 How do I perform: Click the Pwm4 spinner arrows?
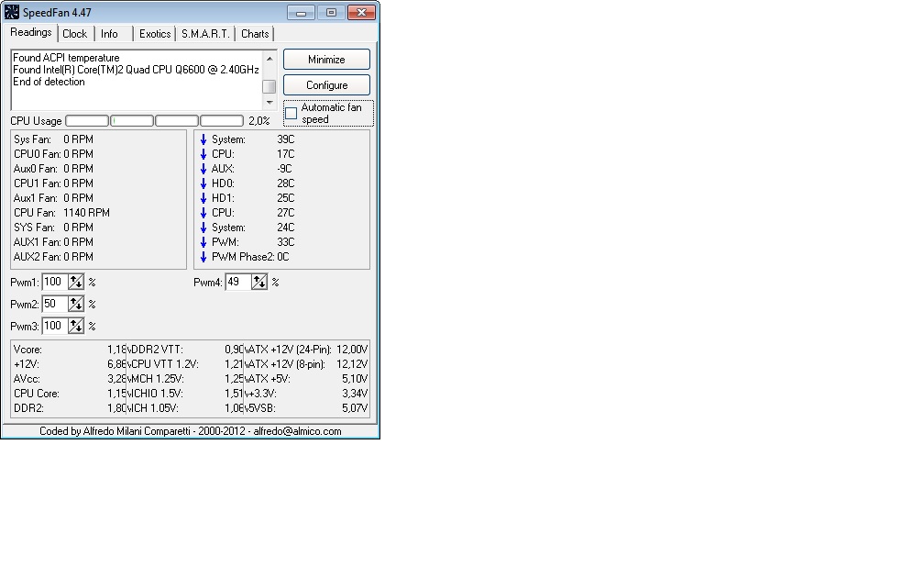click(259, 282)
